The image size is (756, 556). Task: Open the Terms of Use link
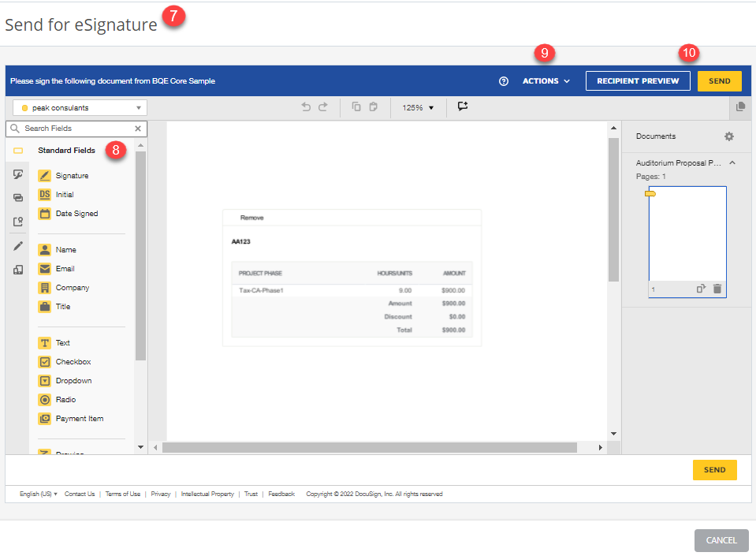click(123, 494)
